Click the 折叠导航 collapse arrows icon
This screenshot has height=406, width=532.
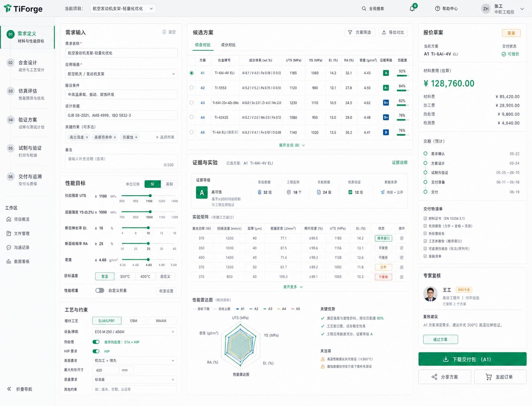click(x=9, y=389)
